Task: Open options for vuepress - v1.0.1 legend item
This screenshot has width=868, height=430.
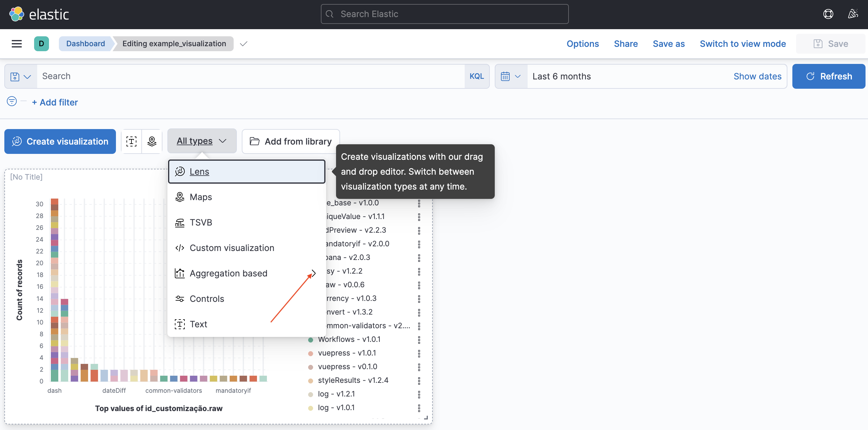Action: (x=419, y=353)
